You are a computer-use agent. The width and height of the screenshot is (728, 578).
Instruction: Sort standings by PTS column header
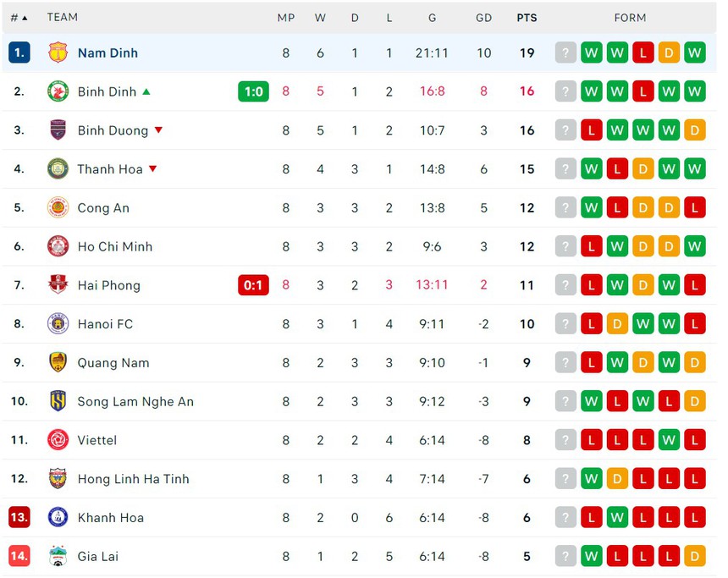point(527,17)
